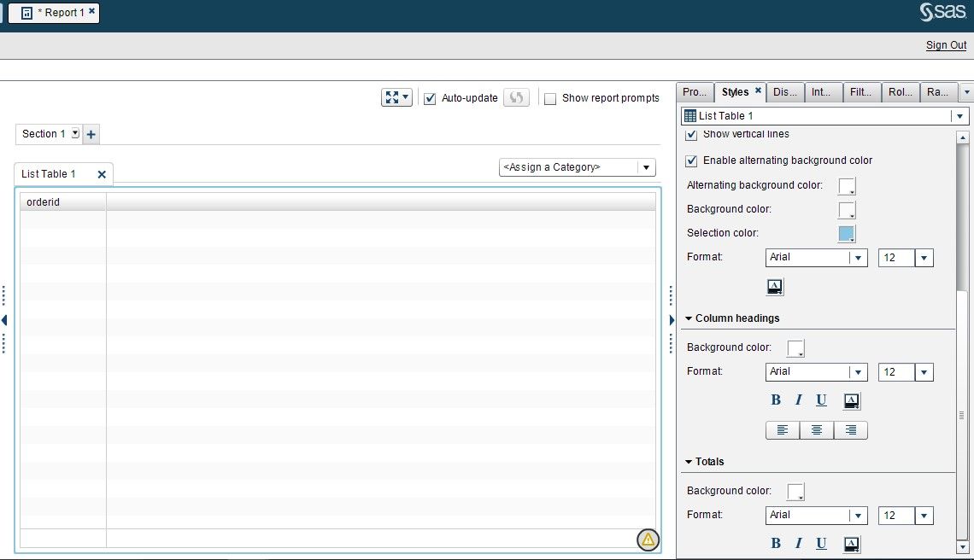Click the warning icon in the list table

(x=648, y=540)
